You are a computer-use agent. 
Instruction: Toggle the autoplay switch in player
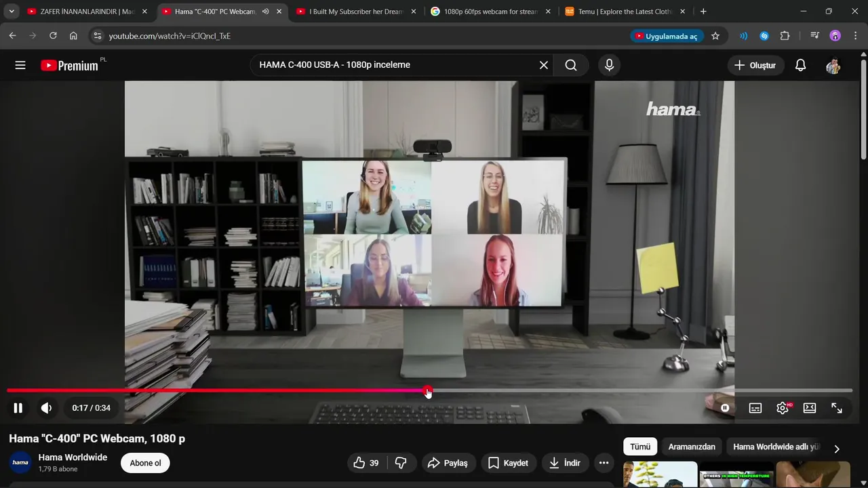[x=725, y=408]
